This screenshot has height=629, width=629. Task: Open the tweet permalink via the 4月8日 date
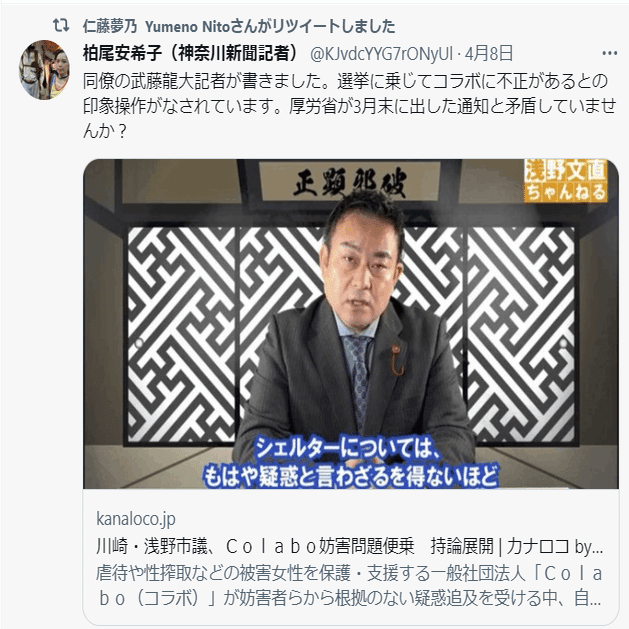(489, 53)
